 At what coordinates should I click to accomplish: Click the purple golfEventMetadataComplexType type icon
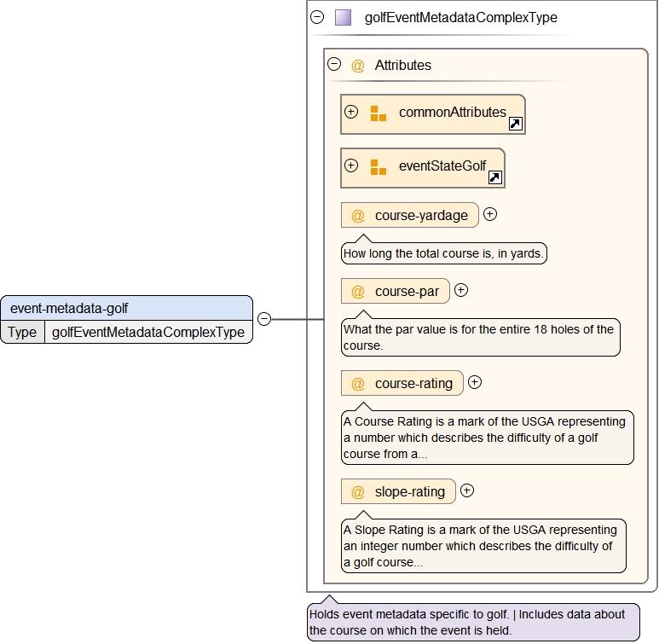click(x=343, y=17)
